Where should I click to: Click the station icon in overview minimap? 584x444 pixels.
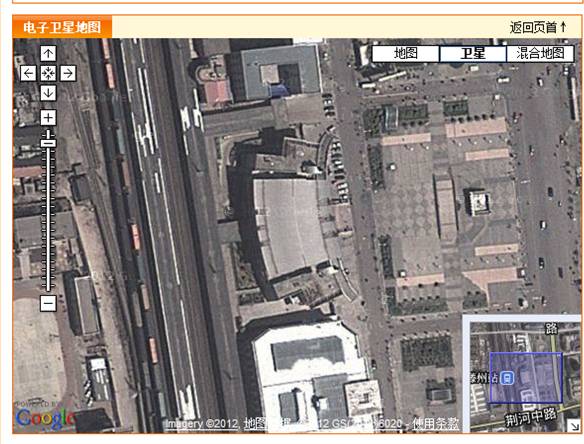[x=507, y=378]
